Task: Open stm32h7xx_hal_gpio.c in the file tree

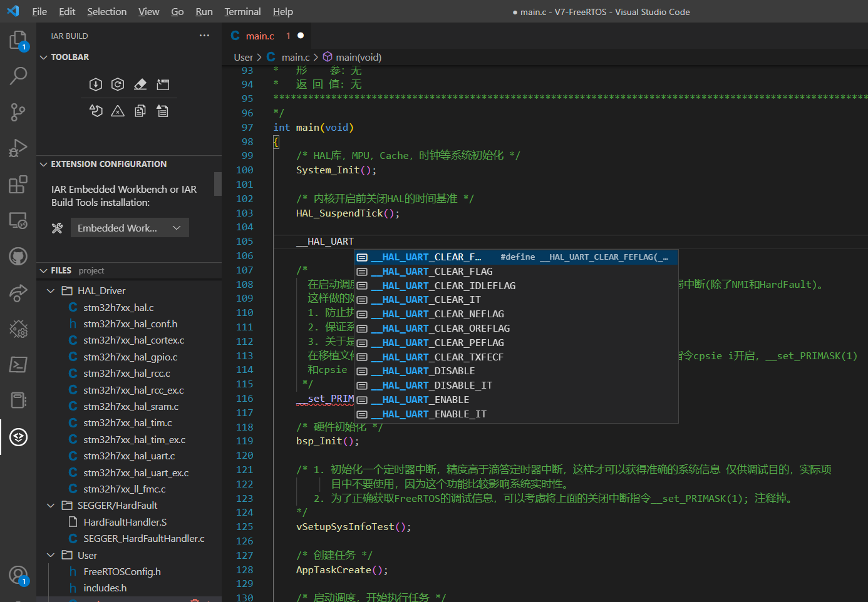Action: [x=130, y=357]
